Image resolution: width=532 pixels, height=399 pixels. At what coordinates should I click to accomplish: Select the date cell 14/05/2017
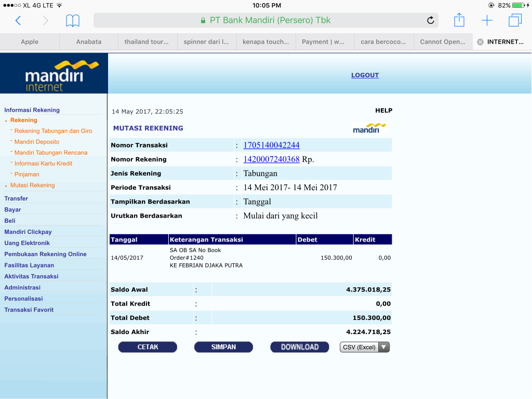(127, 258)
